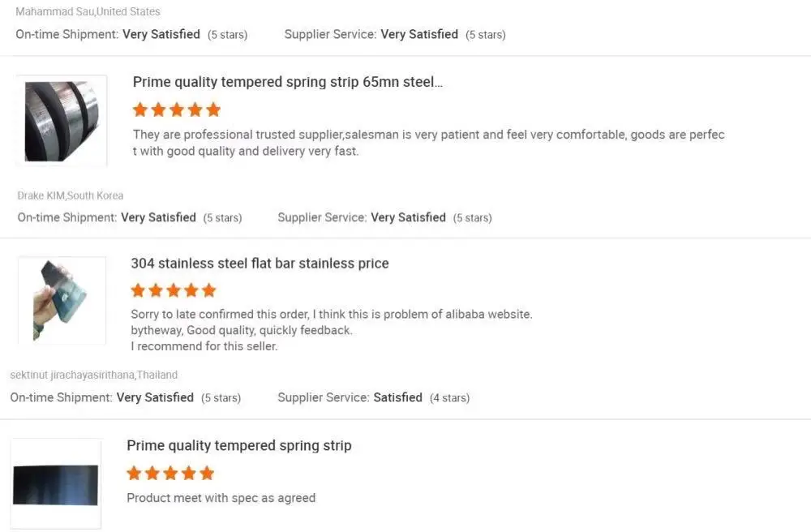
Task: Click the hand-held flat bar product photo
Action: tap(62, 300)
